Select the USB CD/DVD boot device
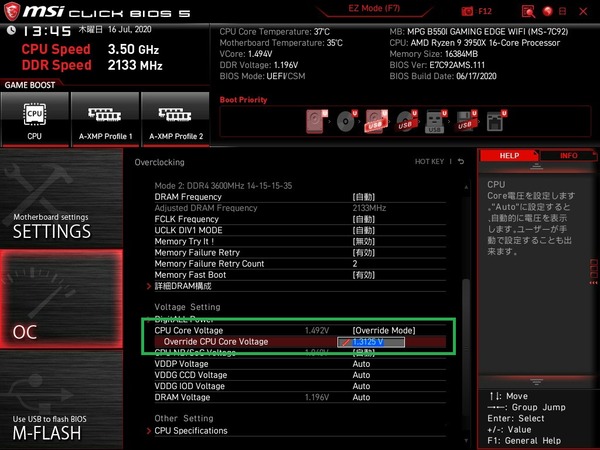The height and width of the screenshot is (450, 600). 406,121
